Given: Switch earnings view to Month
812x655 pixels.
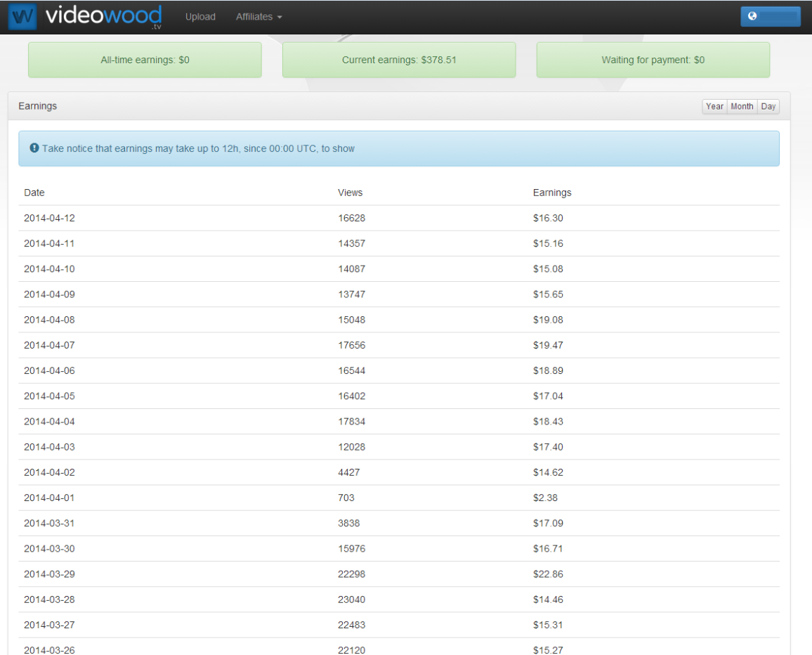Looking at the screenshot, I should coord(741,106).
